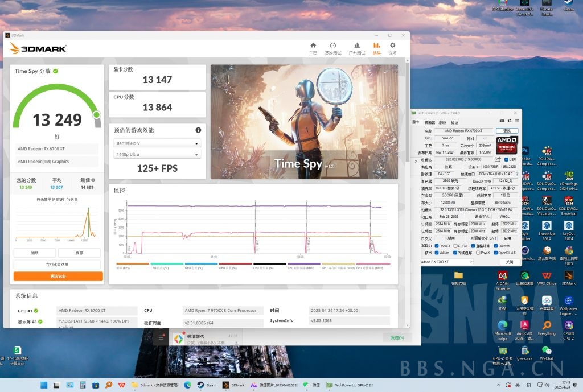Open the WeChat desktop icon

547,353
